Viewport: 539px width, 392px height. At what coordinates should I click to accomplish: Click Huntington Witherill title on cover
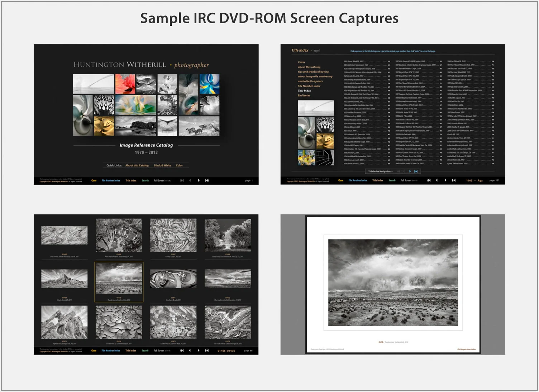120,65
